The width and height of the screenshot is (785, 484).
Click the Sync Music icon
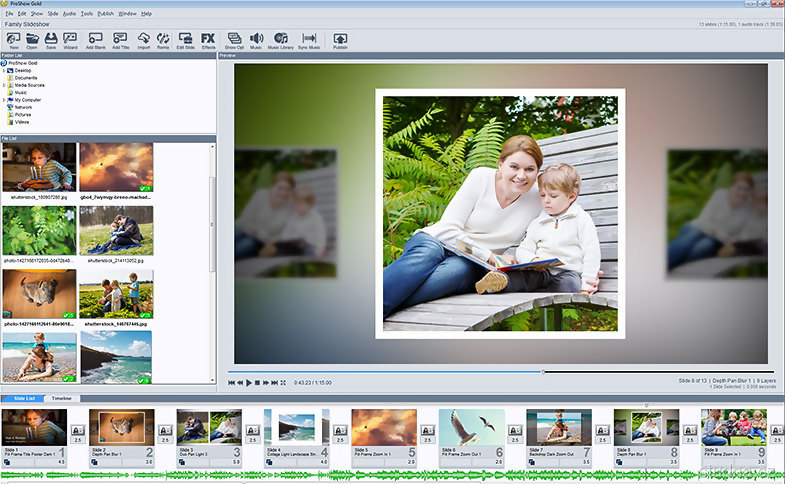[309, 38]
